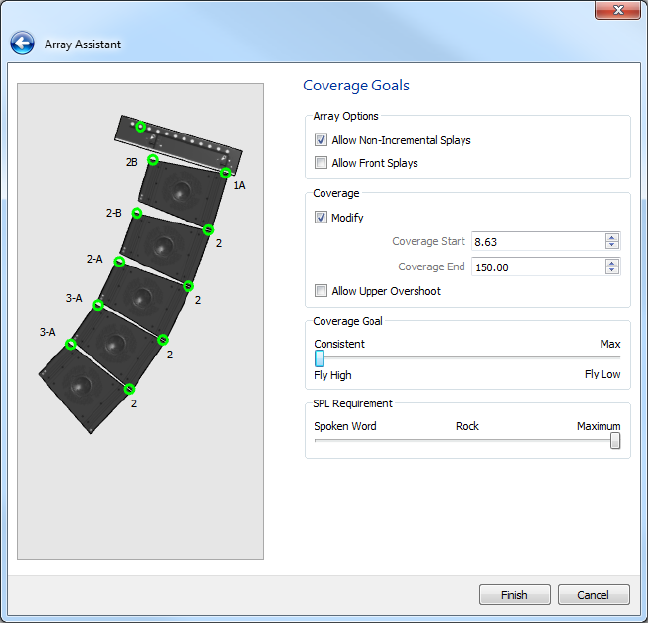Increase Coverage Start with up arrow
This screenshot has height=623, width=648.
[612, 237]
